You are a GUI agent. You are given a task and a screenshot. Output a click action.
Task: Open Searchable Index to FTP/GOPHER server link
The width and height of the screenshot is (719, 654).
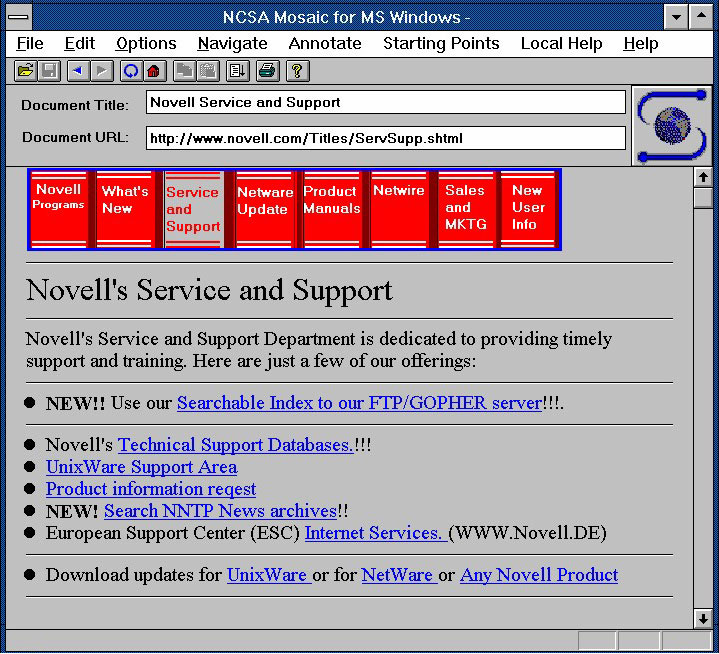pyautogui.click(x=360, y=403)
